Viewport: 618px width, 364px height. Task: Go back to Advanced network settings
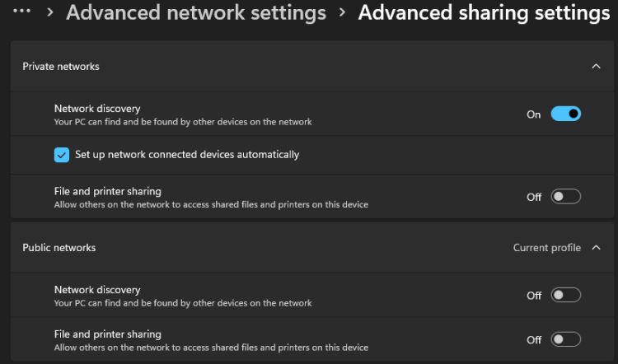[x=196, y=13]
